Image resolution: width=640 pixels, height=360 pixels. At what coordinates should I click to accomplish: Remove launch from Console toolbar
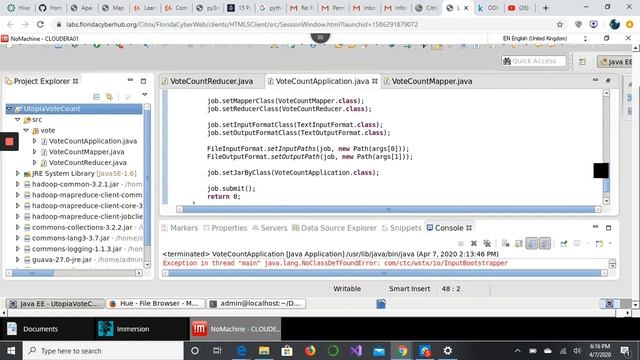click(473, 243)
